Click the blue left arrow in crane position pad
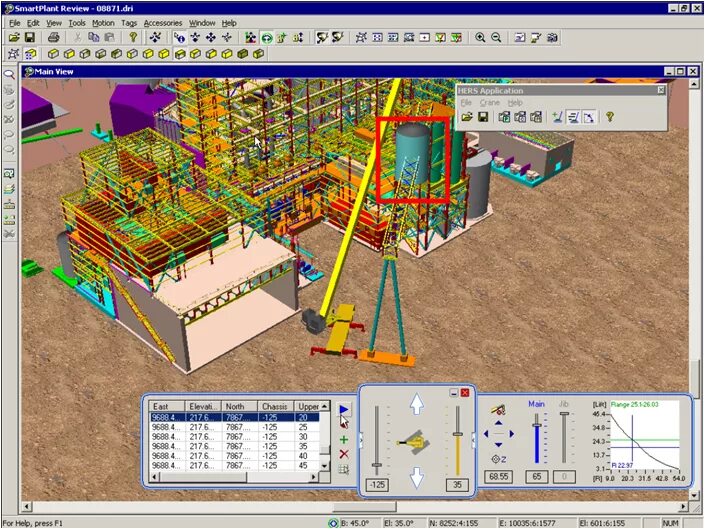The image size is (705, 529). (x=486, y=434)
